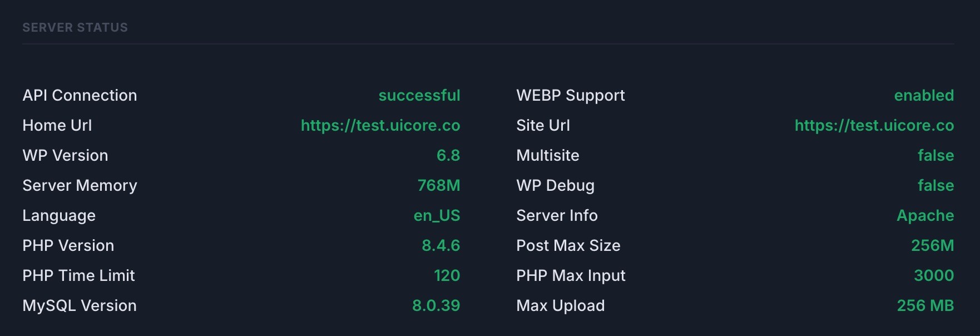Image resolution: width=980 pixels, height=336 pixels.
Task: Click the WEBP Support label
Action: point(571,96)
